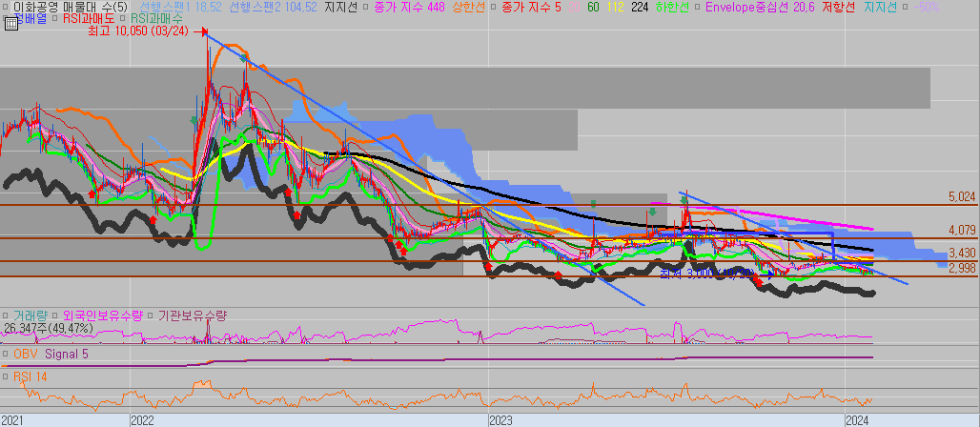
Task: Click the 2022 label on time axis
Action: [142, 419]
